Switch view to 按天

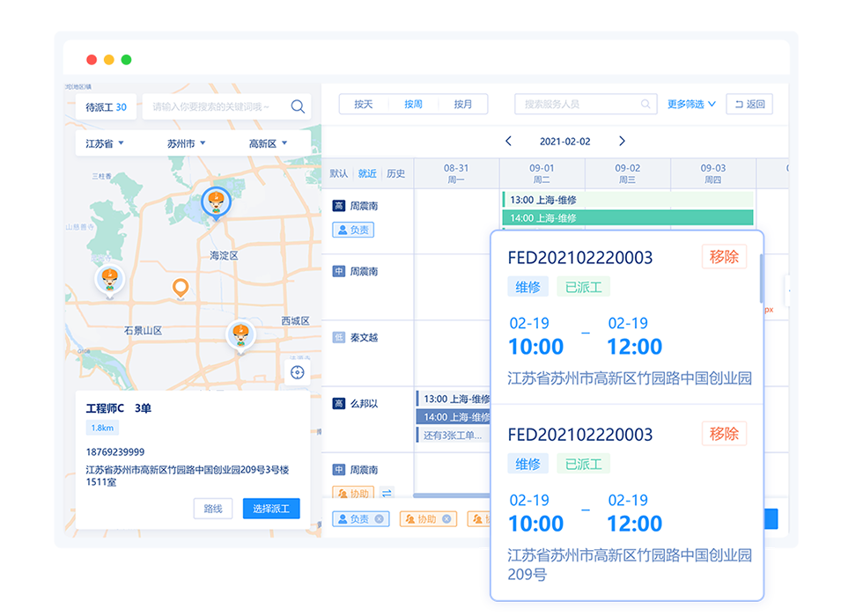tap(364, 104)
